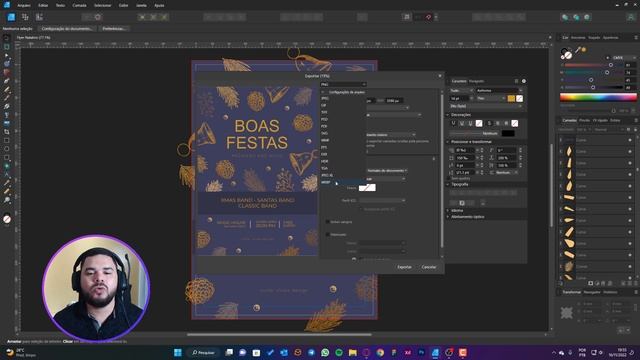Click the gold text fill swatch in Caractere

511,98
